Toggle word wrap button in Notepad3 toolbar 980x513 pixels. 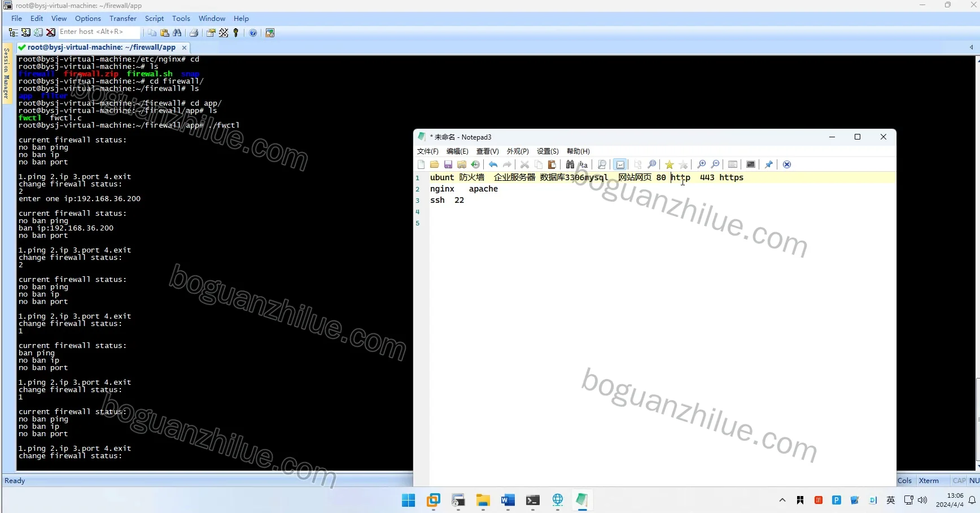tap(620, 164)
